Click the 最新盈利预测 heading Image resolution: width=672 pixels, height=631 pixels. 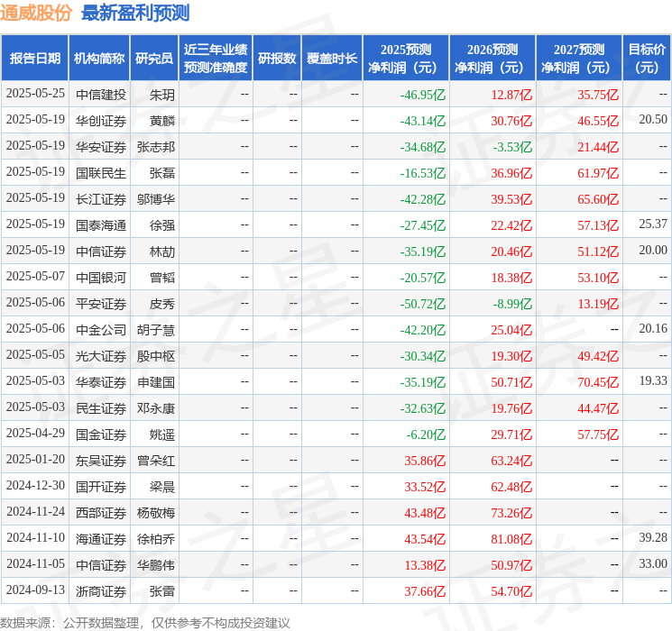click(135, 13)
